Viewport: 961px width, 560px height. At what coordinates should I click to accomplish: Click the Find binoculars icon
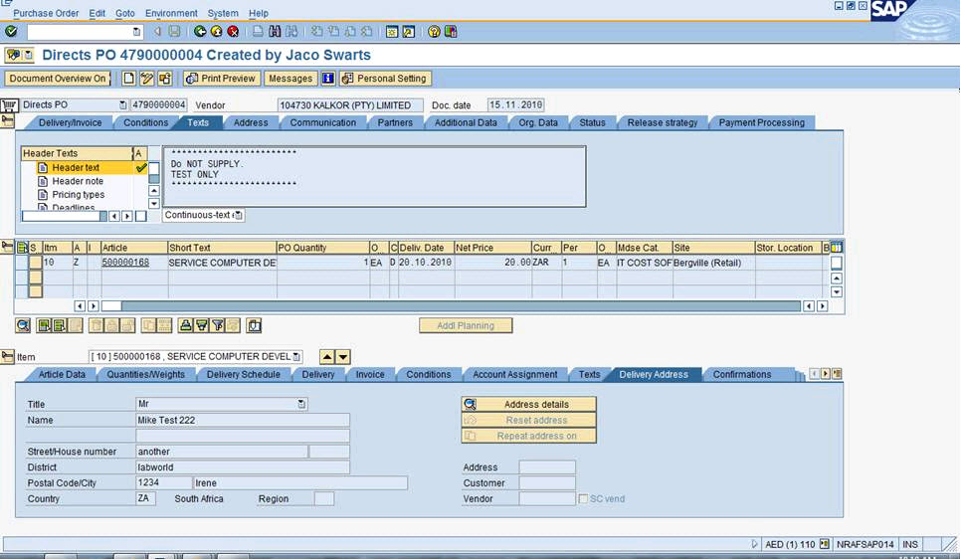pyautogui.click(x=275, y=31)
